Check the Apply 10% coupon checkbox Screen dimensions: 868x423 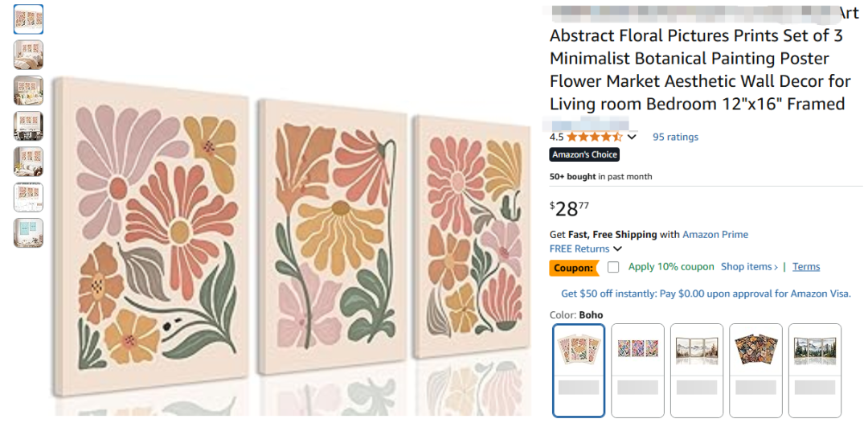[x=613, y=267]
